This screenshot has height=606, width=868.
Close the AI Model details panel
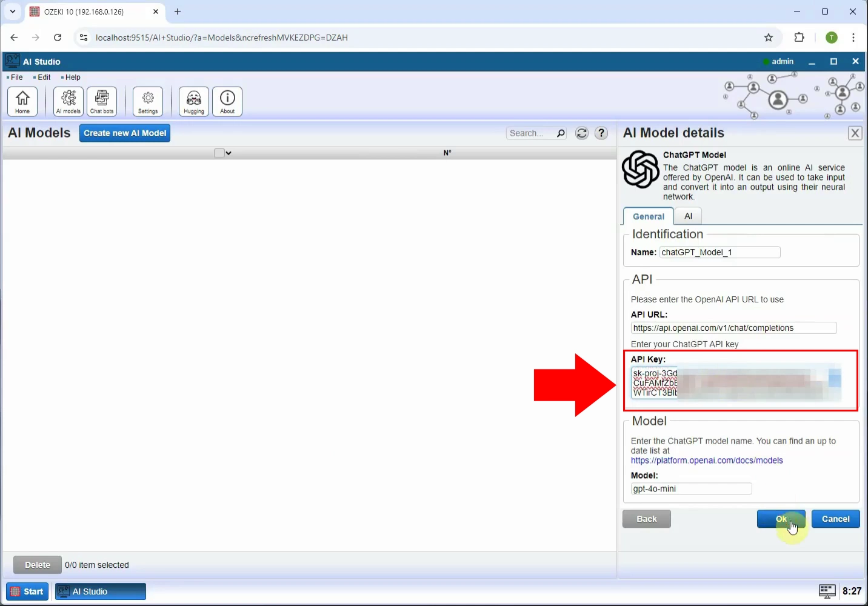[855, 133]
